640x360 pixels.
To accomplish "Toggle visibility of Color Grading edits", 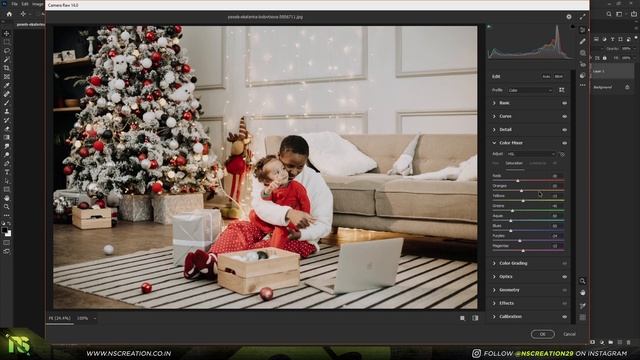I will tap(564, 264).
